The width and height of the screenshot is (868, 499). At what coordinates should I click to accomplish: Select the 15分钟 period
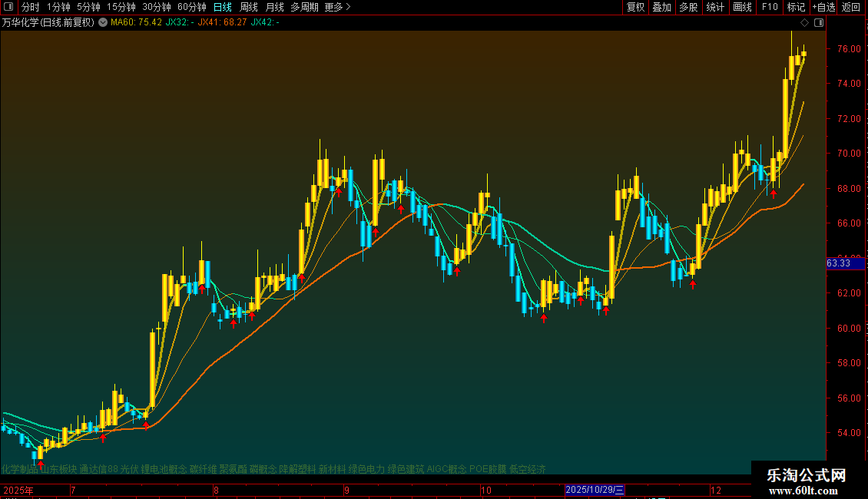point(121,7)
